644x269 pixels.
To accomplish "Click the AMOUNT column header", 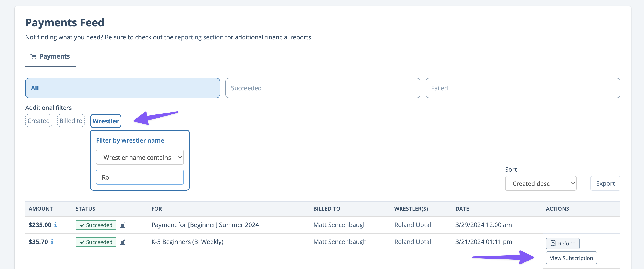I will [x=41, y=209].
